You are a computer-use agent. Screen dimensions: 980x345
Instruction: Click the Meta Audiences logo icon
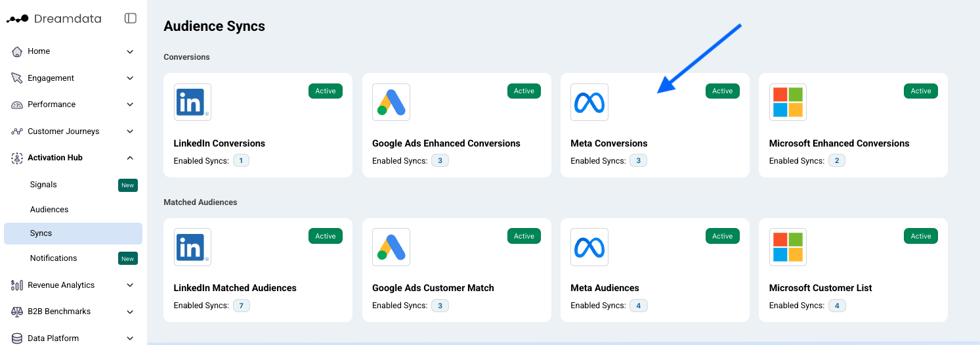tap(589, 247)
